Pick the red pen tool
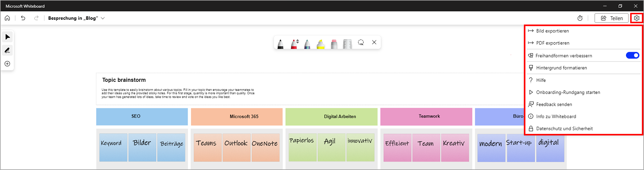 tap(295, 43)
